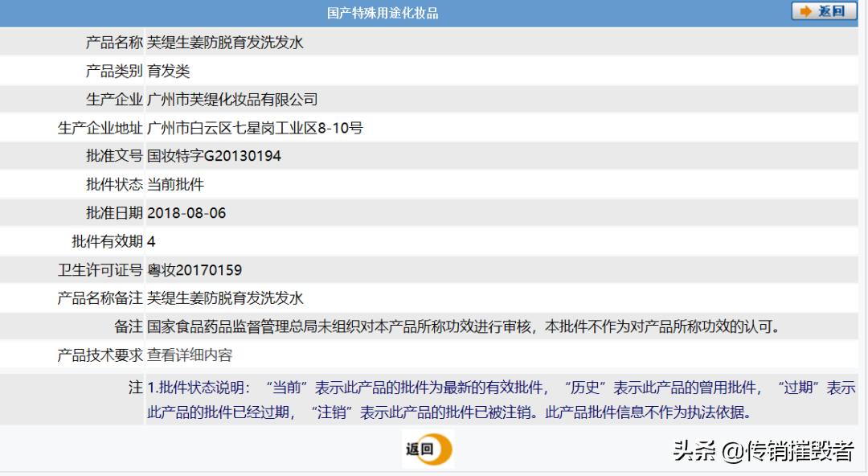The width and height of the screenshot is (868, 476).
Task: Select the remark starting 国家食品药品监督管理总局未组织
Action: tap(465, 327)
